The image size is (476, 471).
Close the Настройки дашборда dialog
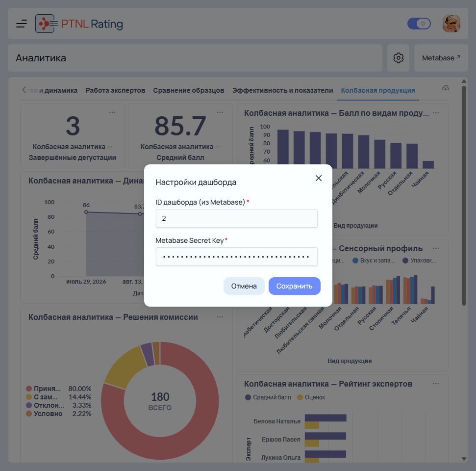pyautogui.click(x=319, y=178)
